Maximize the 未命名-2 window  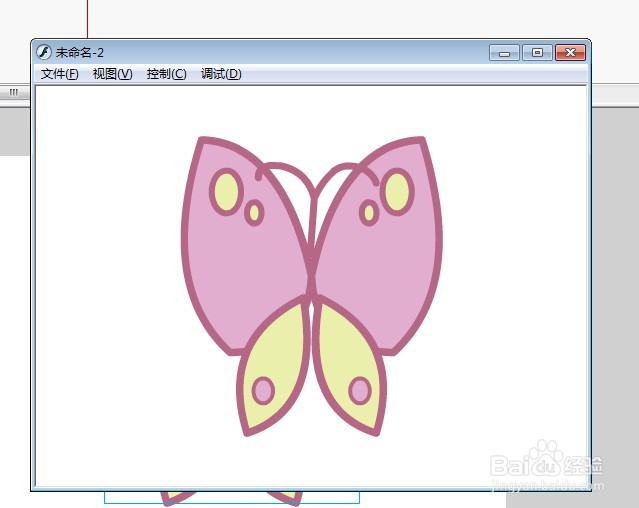537,53
